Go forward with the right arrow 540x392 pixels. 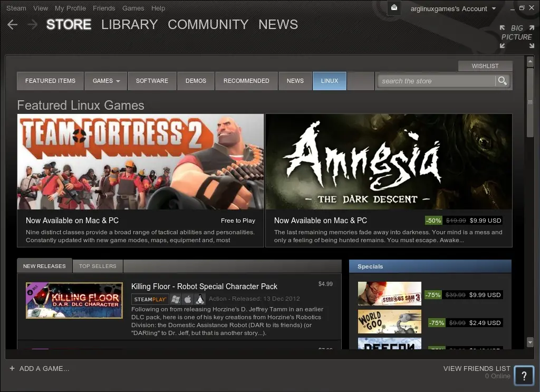coord(33,24)
